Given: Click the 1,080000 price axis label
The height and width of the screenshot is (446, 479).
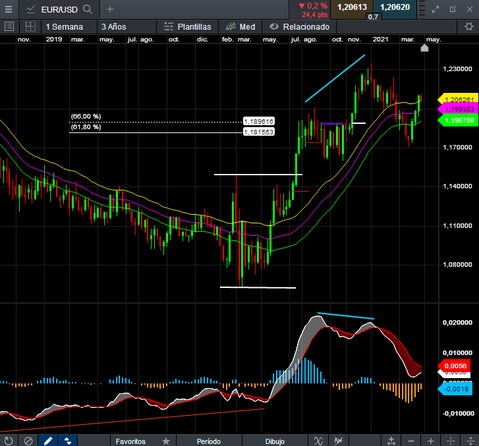Looking at the screenshot, I should coord(457,265).
